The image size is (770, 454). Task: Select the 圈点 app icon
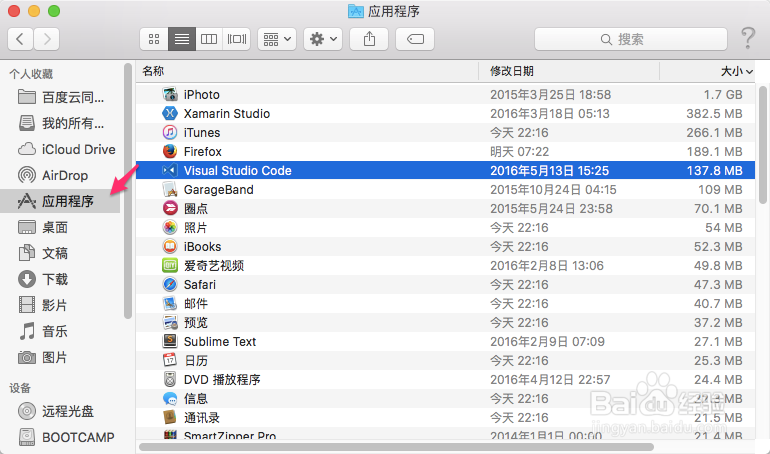(170, 209)
